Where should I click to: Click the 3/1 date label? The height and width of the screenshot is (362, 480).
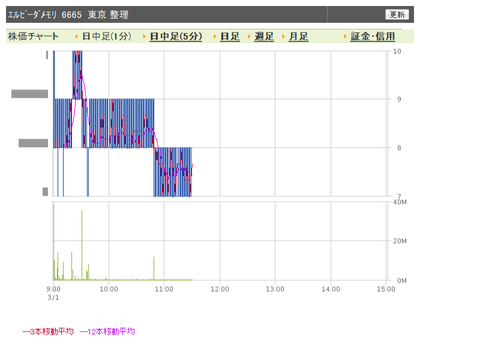pos(53,297)
